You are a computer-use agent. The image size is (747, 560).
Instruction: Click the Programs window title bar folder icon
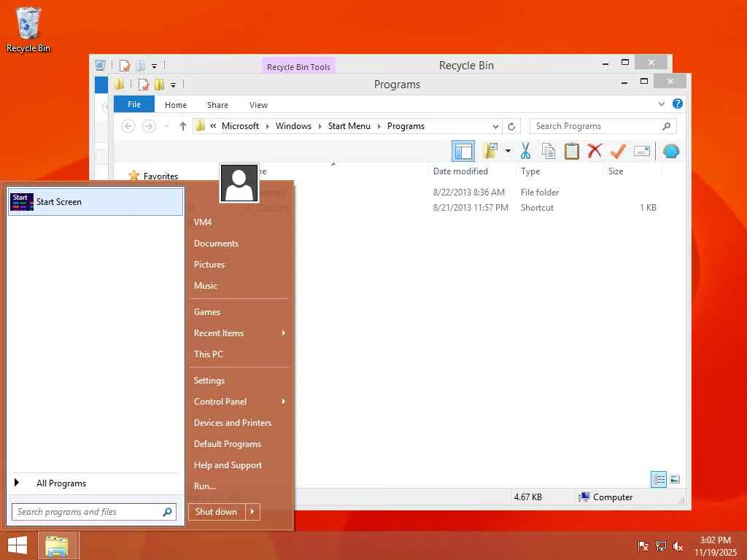119,85
